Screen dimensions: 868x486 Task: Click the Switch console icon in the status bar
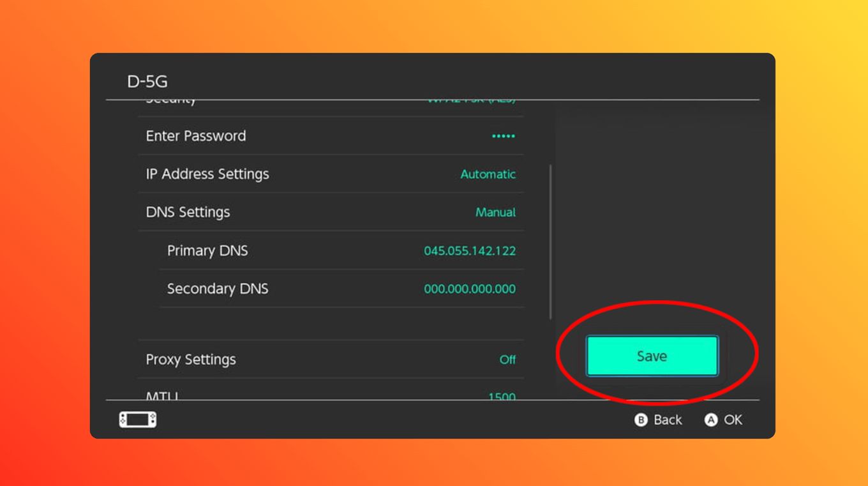138,420
